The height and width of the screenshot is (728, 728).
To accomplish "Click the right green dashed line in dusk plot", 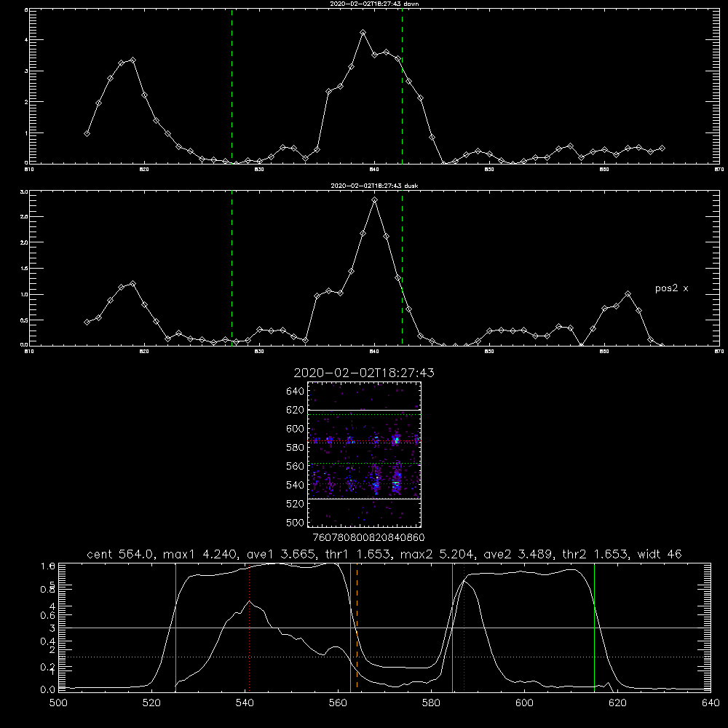I will [402, 268].
